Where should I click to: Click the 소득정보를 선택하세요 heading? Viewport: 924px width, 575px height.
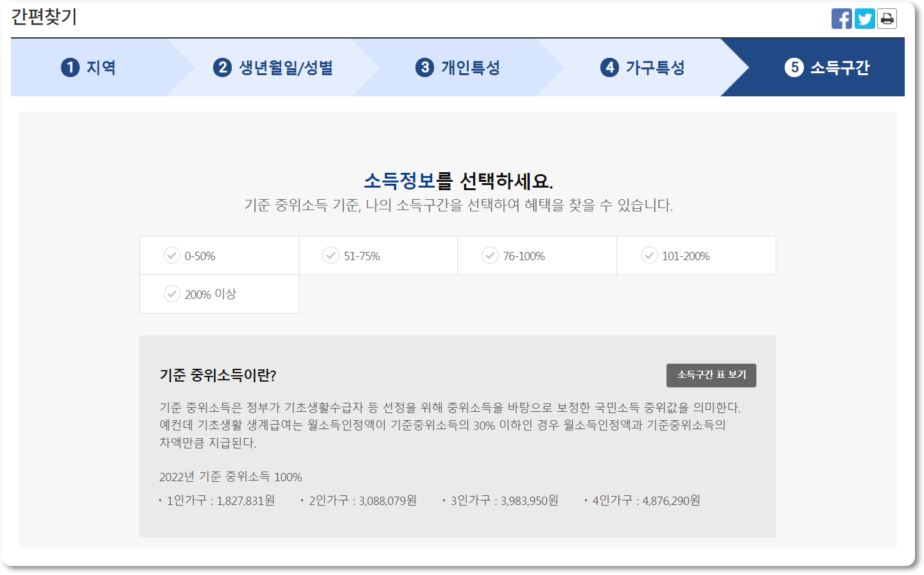coord(458,181)
